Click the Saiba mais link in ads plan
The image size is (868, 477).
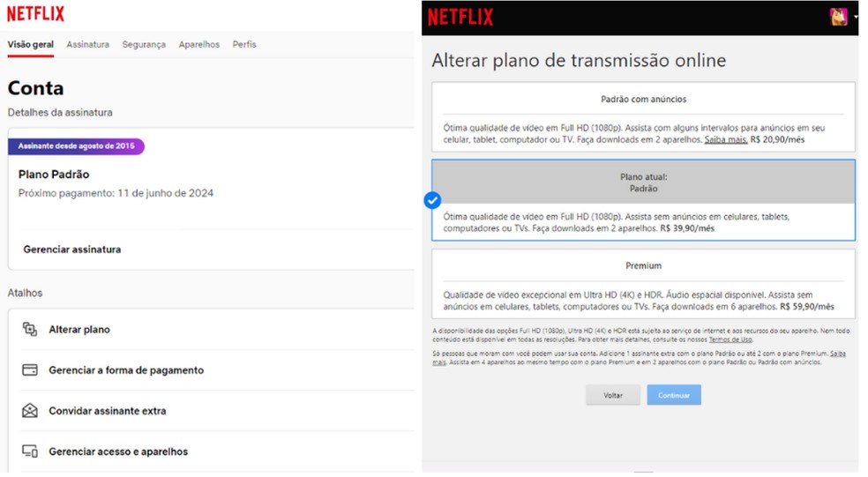[726, 140]
